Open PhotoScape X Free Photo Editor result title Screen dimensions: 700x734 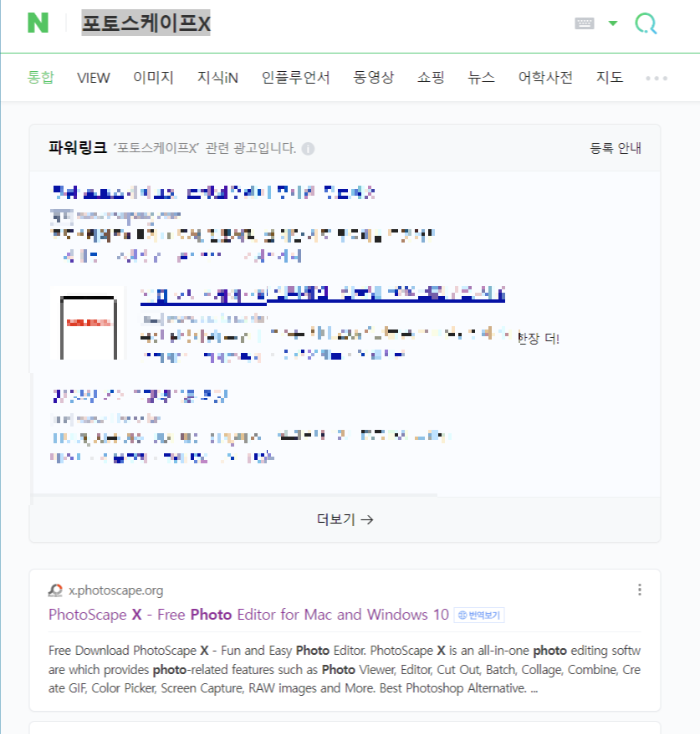coord(249,615)
